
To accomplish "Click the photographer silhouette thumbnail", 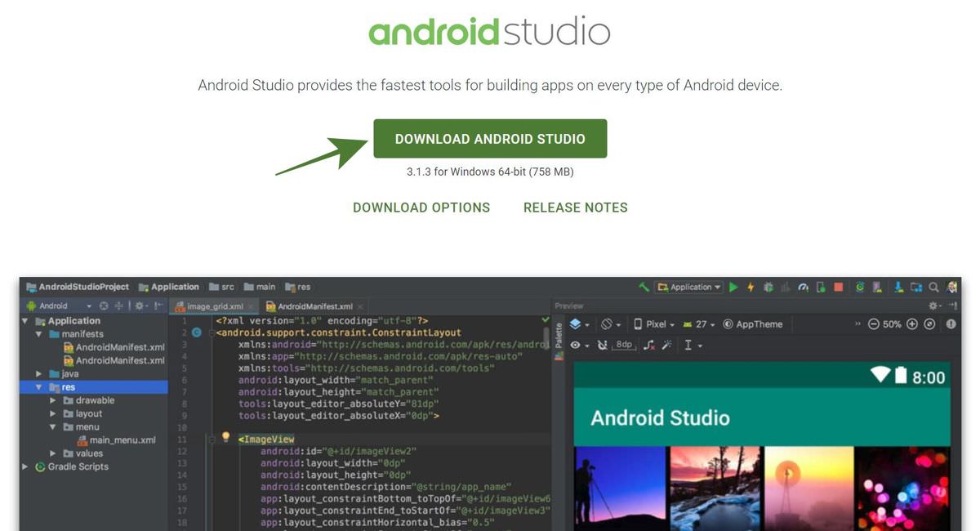I will pos(619,489).
